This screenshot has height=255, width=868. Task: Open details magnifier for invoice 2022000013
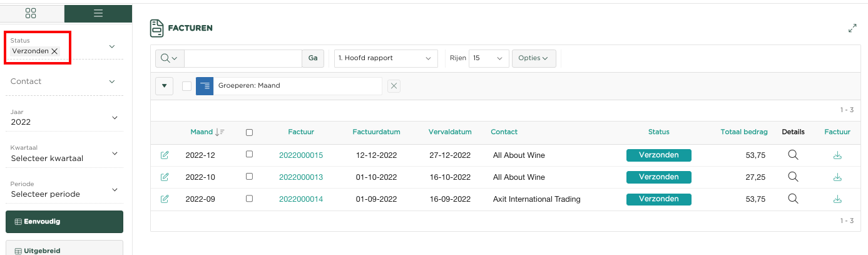click(x=793, y=177)
